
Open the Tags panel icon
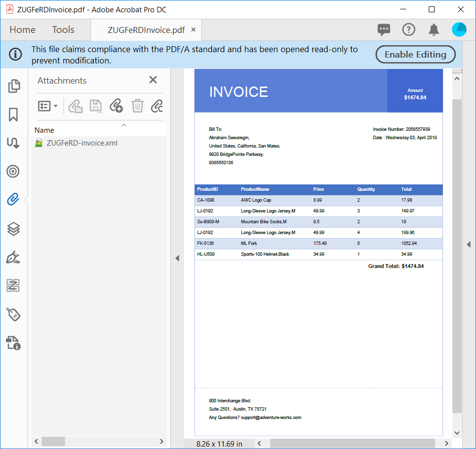tap(13, 314)
